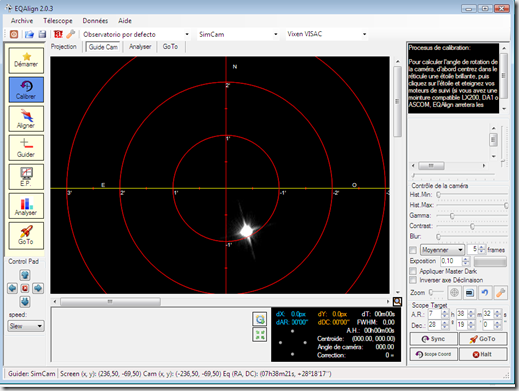Click the open folder toolbar icon
519x391 pixels.
(29, 34)
